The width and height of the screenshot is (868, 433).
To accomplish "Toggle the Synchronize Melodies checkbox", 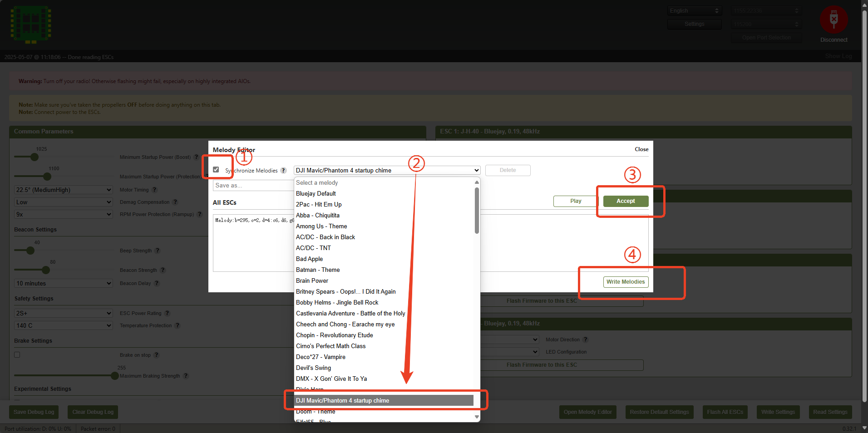I will point(216,170).
